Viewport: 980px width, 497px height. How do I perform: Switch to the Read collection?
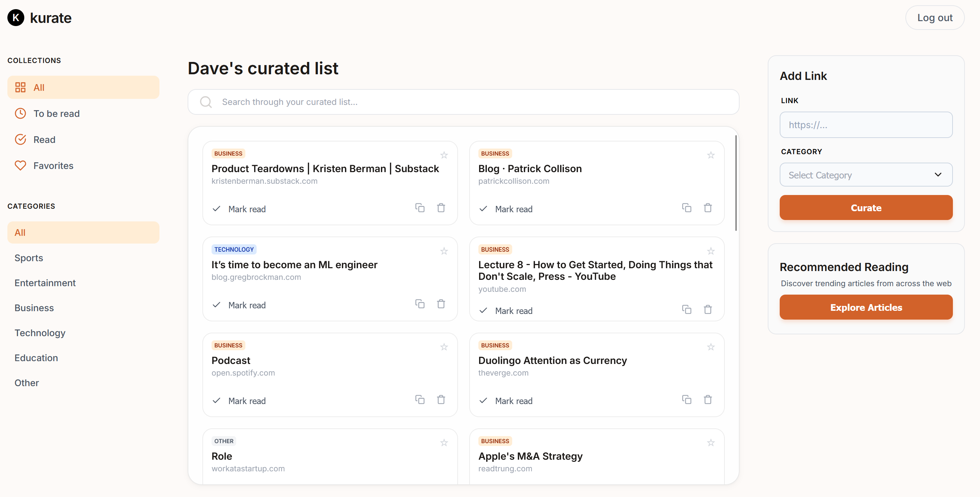44,139
